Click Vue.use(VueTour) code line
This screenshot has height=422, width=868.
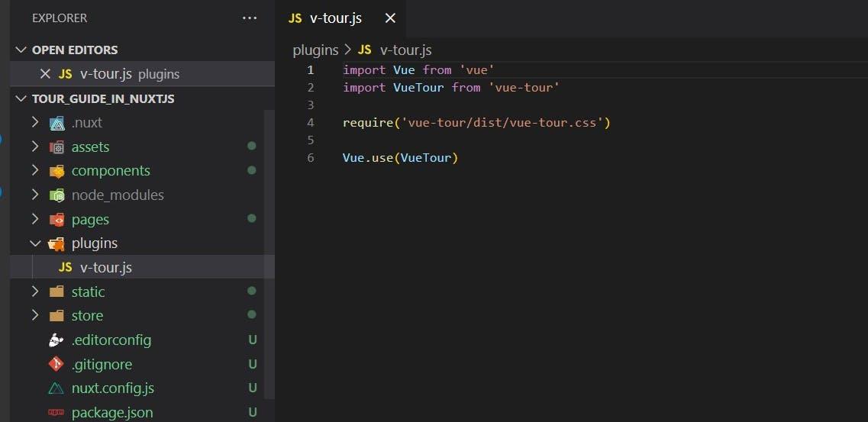pyautogui.click(x=401, y=158)
